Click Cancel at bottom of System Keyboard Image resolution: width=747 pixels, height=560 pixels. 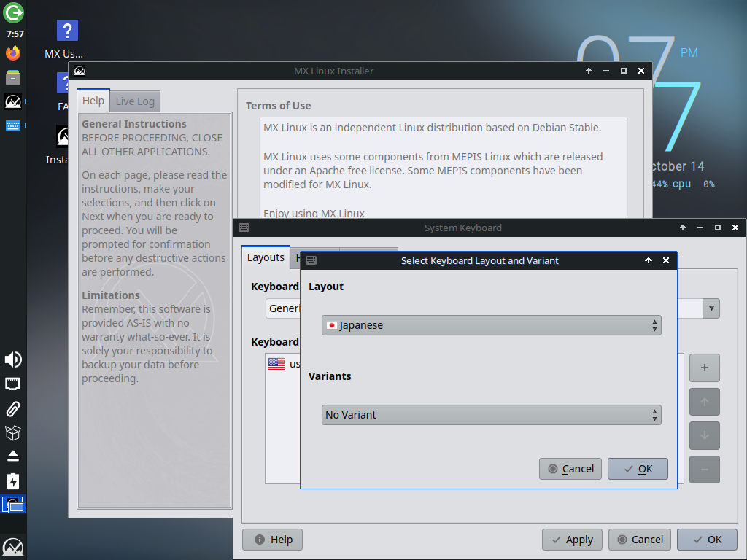640,540
